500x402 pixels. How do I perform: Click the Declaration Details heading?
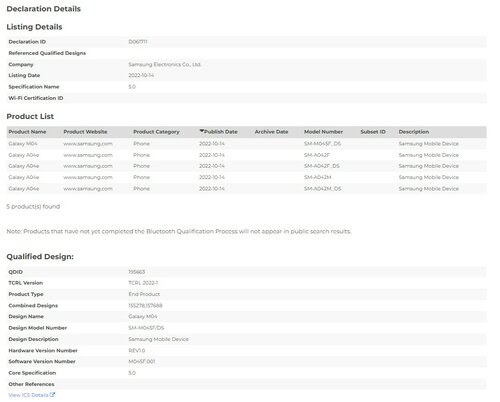click(x=44, y=9)
